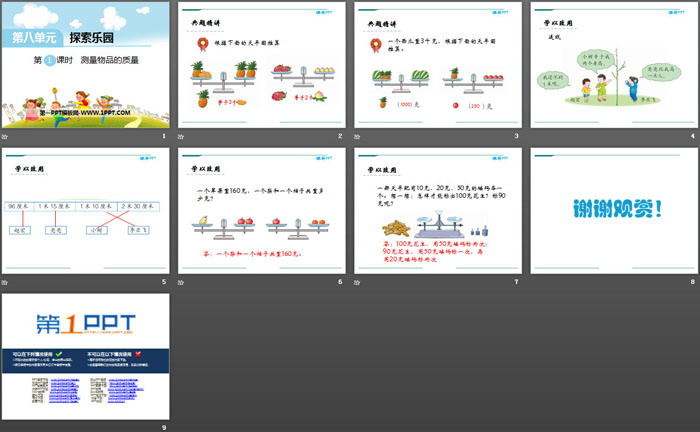Select slide 7 thumbnail with peanuts and weights
The height and width of the screenshot is (432, 700).
tap(438, 211)
